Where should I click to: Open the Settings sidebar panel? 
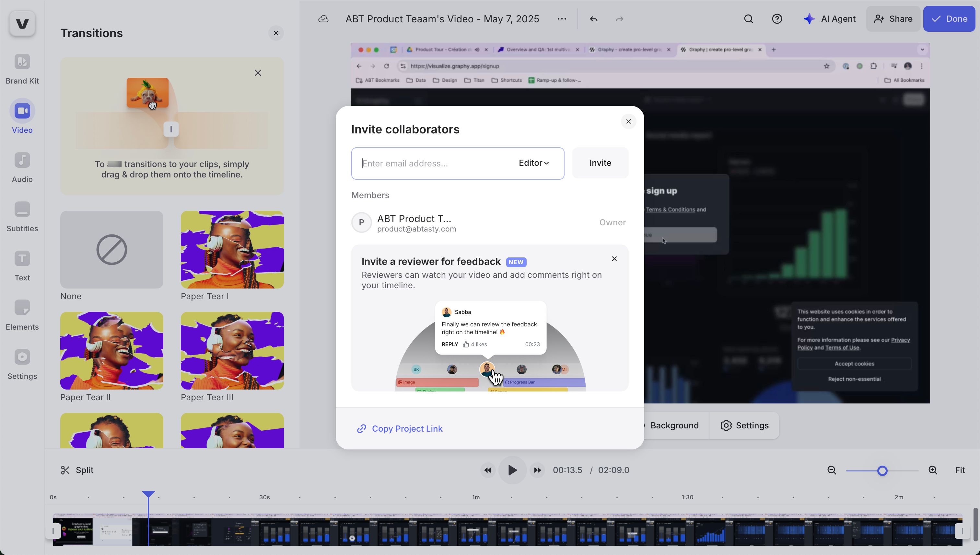[x=22, y=364]
